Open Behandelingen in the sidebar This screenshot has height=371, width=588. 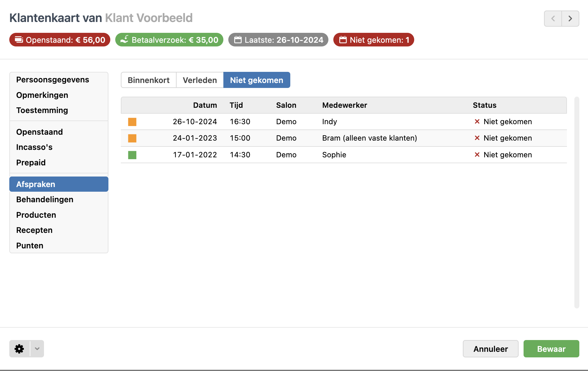tap(45, 199)
